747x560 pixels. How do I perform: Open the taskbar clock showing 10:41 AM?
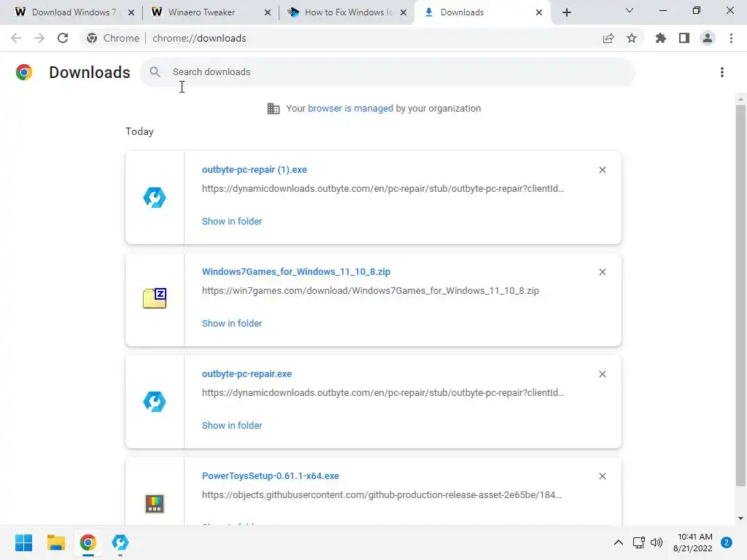click(693, 542)
